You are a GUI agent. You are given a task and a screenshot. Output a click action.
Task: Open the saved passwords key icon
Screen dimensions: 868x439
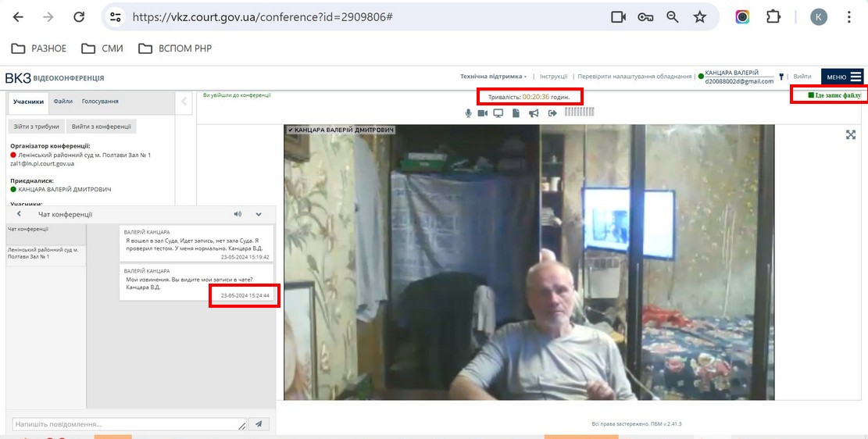click(x=645, y=16)
